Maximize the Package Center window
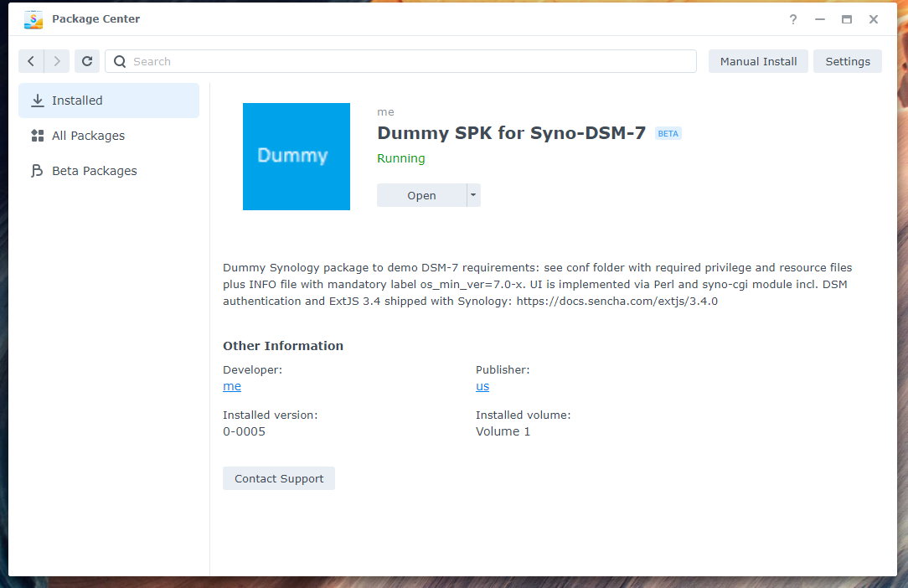 coord(847,20)
